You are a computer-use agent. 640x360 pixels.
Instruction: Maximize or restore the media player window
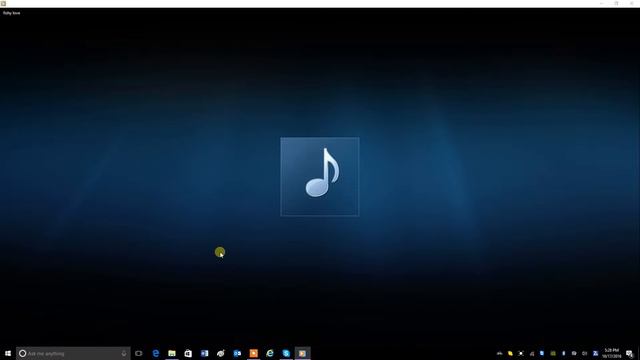pyautogui.click(x=616, y=3)
